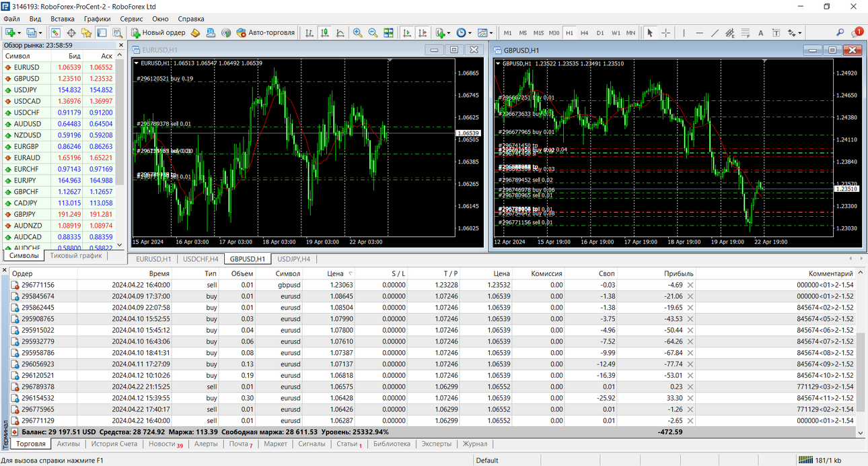868x466 pixels.
Task: Toggle chart shift
Action: (422, 32)
